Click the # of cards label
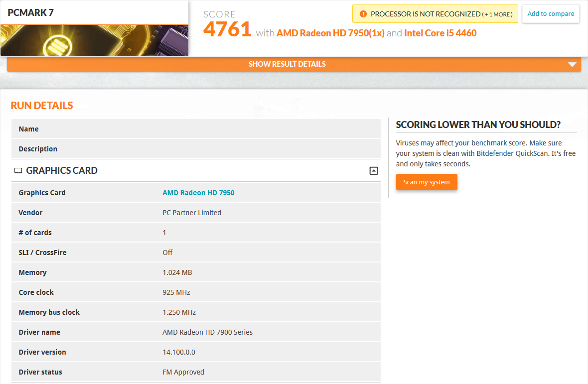The image size is (588, 384). (x=35, y=232)
